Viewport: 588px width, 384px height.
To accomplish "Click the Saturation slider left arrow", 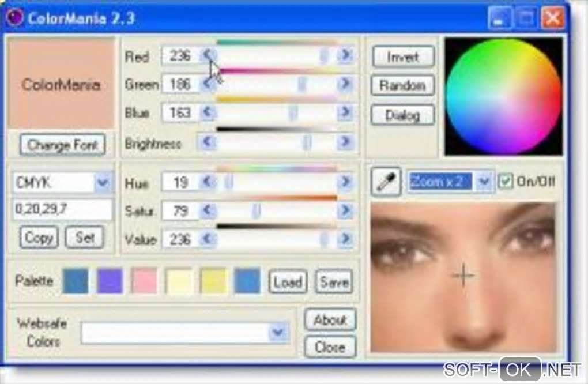I will 208,211.
